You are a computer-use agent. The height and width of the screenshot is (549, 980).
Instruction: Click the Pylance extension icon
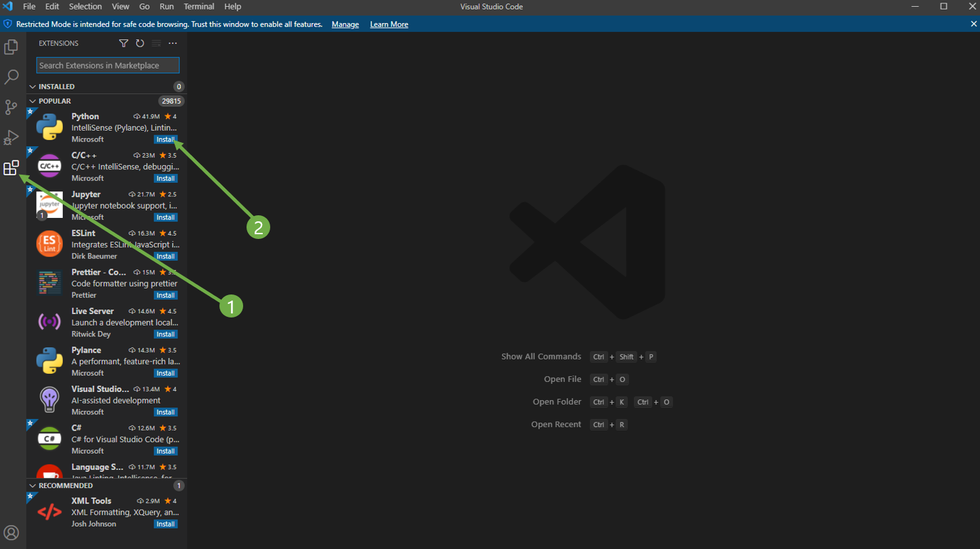[x=49, y=361]
